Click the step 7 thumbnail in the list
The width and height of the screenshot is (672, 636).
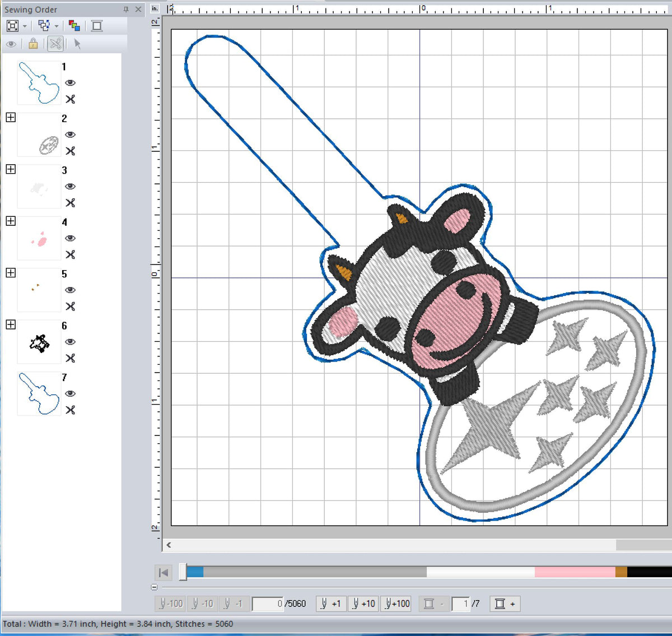39,393
